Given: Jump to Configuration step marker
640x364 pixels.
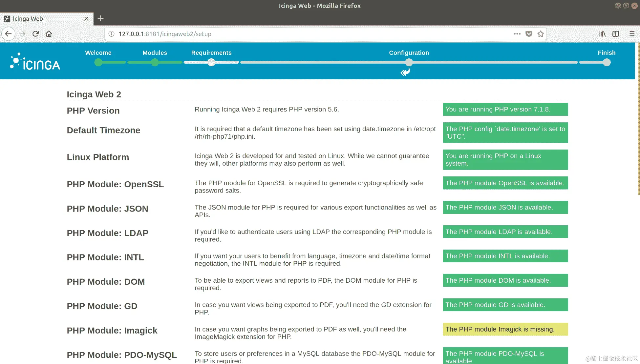Looking at the screenshot, I should (x=409, y=62).
